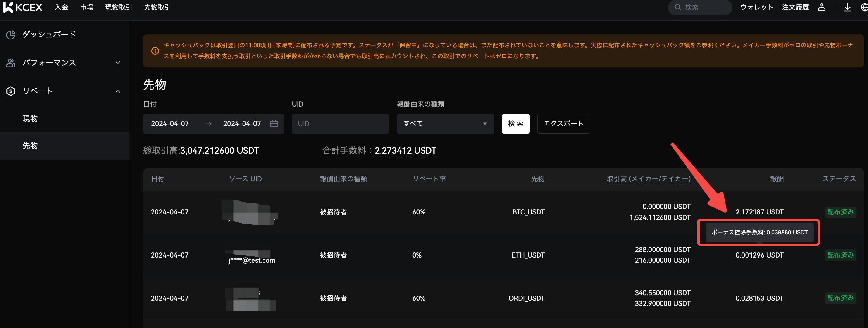Click the エクスポート export button
868x328 pixels.
pos(563,124)
